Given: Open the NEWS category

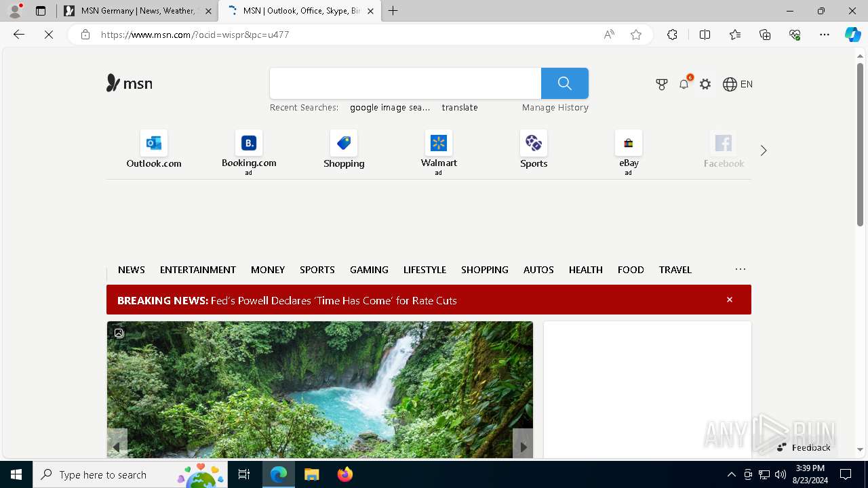Looking at the screenshot, I should click(x=132, y=270).
